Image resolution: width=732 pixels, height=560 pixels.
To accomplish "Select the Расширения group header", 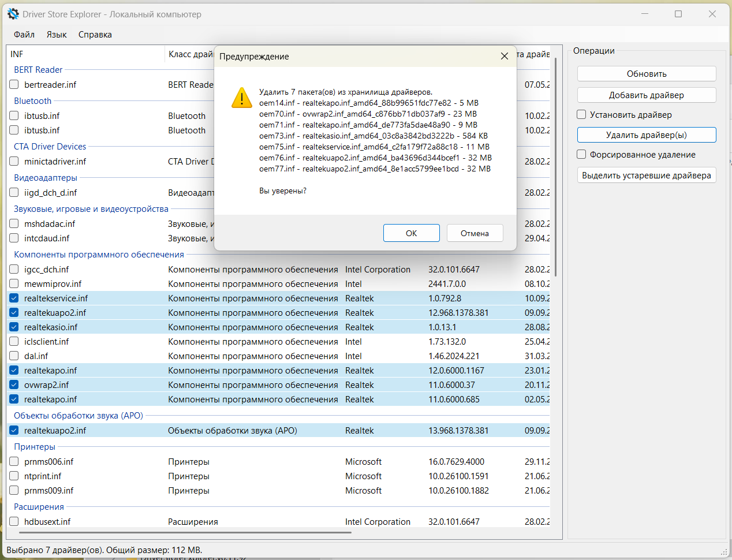I will pyautogui.click(x=39, y=507).
